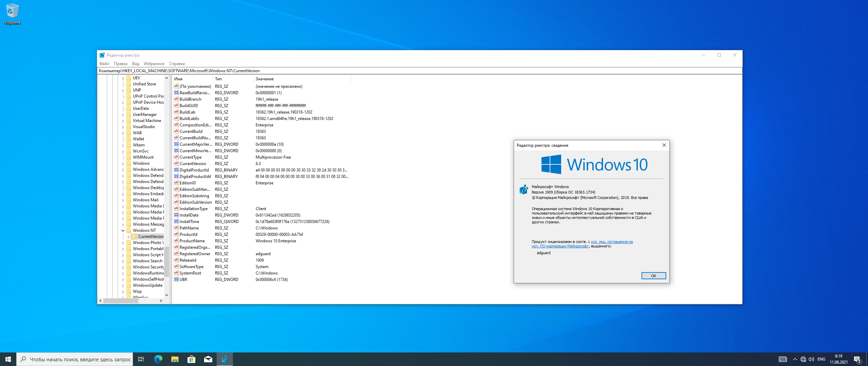Expand the Windows Search tree node
The image size is (868, 366).
click(x=123, y=261)
